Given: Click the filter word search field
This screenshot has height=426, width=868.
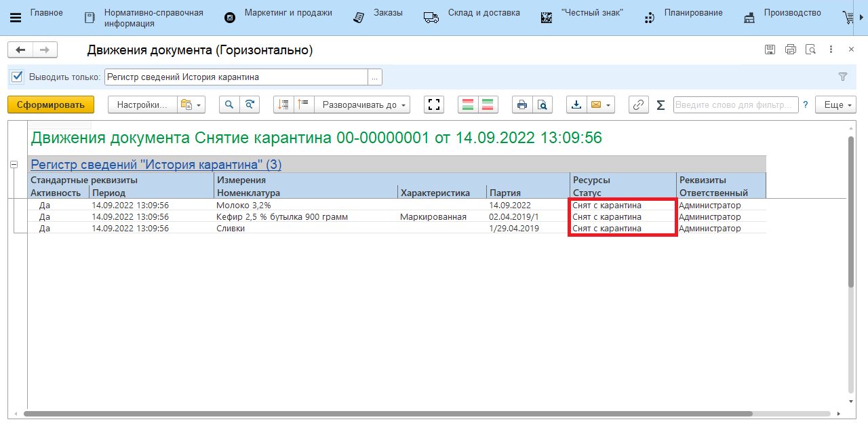Looking at the screenshot, I should pos(735,104).
